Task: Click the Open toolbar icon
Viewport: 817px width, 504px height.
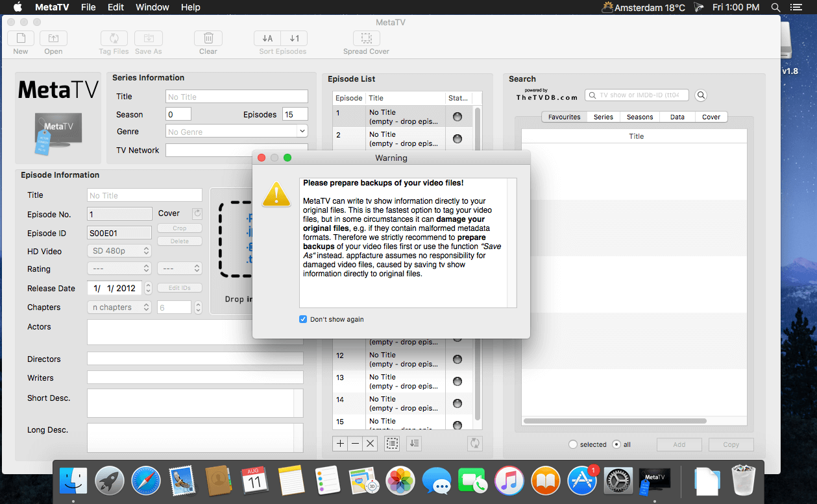Action: (53, 38)
